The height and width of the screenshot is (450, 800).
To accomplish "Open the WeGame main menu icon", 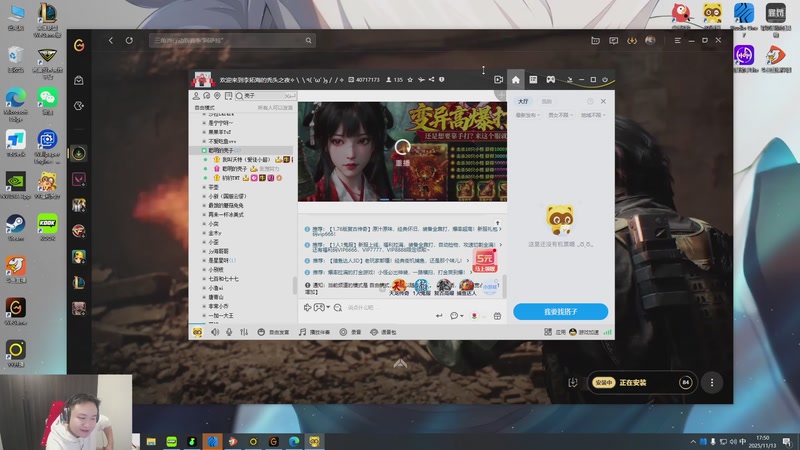I will (678, 40).
